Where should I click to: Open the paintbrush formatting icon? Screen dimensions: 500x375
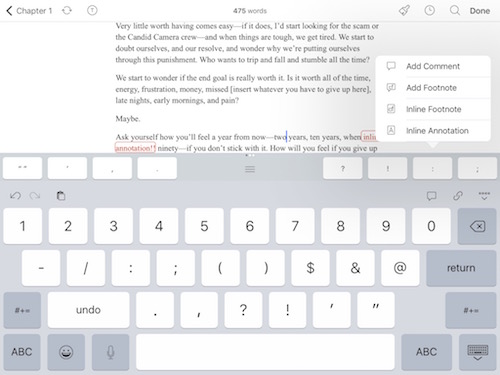[404, 11]
